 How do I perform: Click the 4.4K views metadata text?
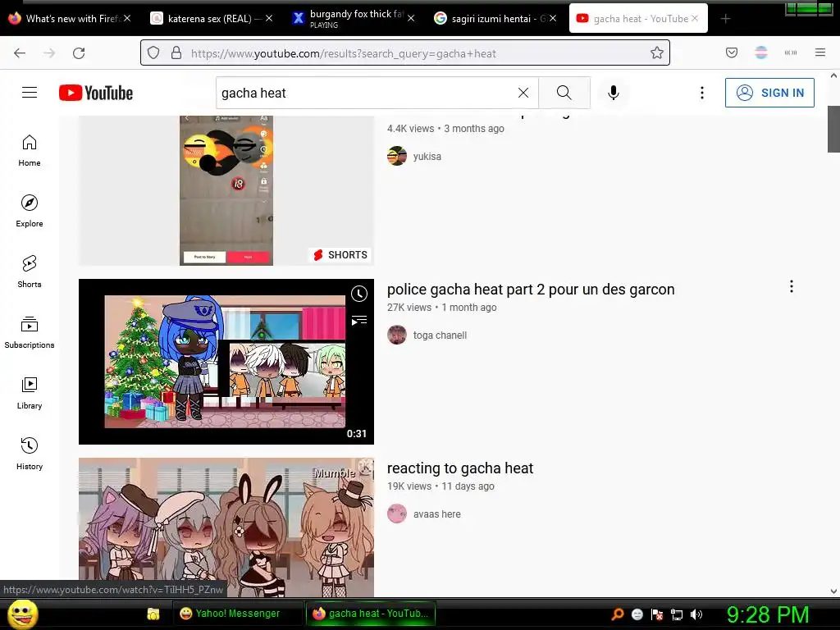tap(410, 129)
